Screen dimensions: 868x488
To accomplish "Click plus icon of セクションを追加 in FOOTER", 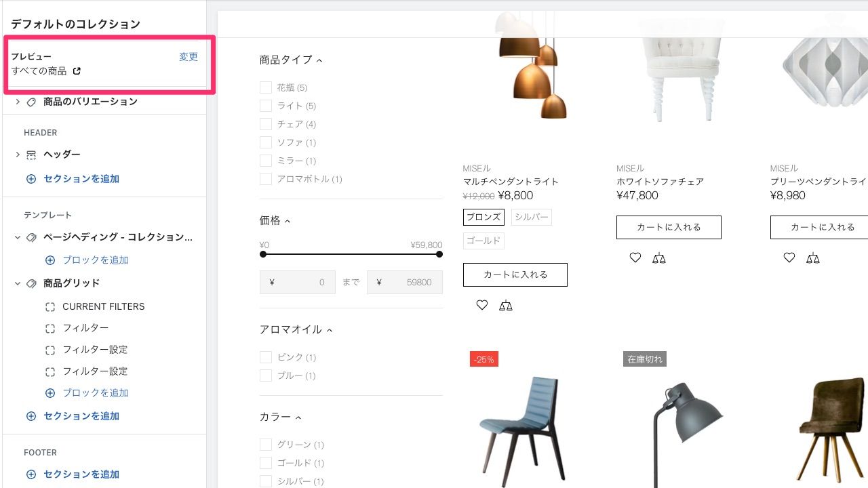I will [x=31, y=474].
